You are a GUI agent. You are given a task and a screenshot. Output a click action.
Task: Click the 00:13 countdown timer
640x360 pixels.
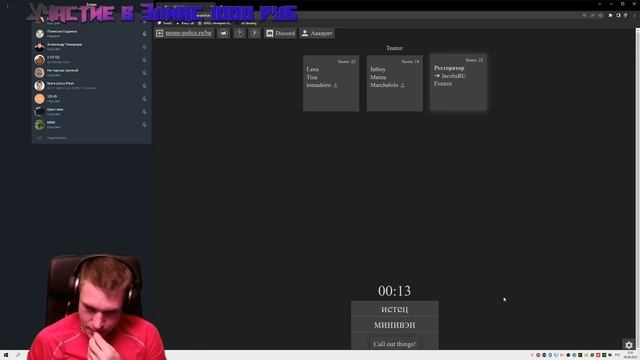[394, 291]
